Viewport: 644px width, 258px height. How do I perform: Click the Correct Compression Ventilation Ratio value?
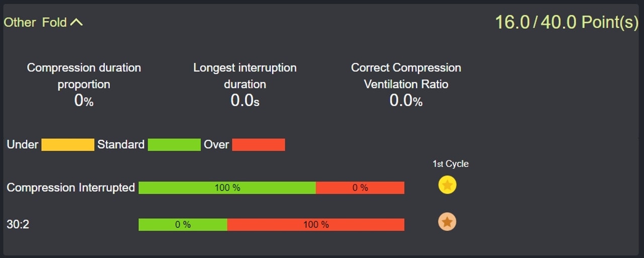pyautogui.click(x=406, y=101)
